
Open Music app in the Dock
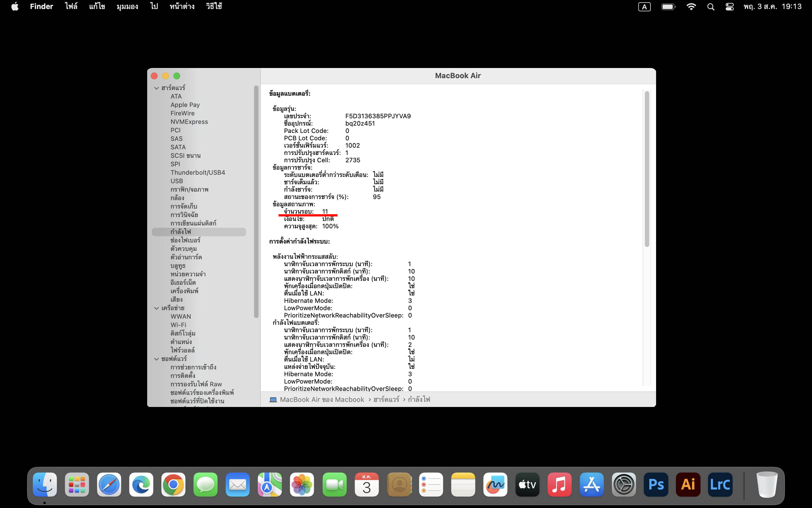click(559, 484)
